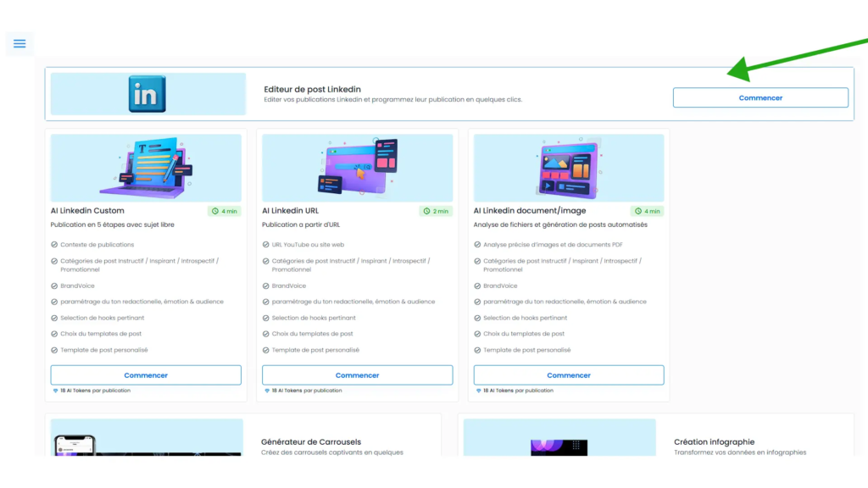The image size is (868, 488).
Task: Click BrandVoice check icon in AI Linkedin Custom card
Action: 54,286
